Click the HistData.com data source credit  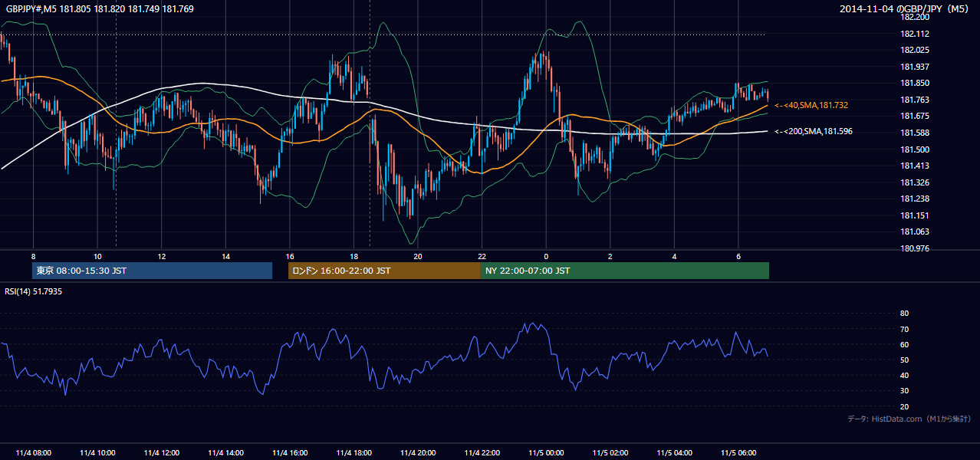909,419
